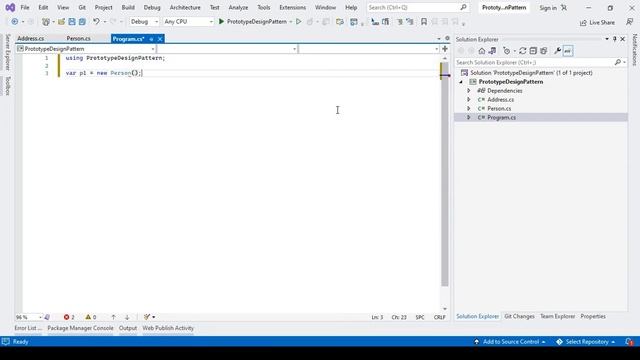Click the Show All Files icon
Viewport: 640px width, 360px height.
click(x=544, y=51)
